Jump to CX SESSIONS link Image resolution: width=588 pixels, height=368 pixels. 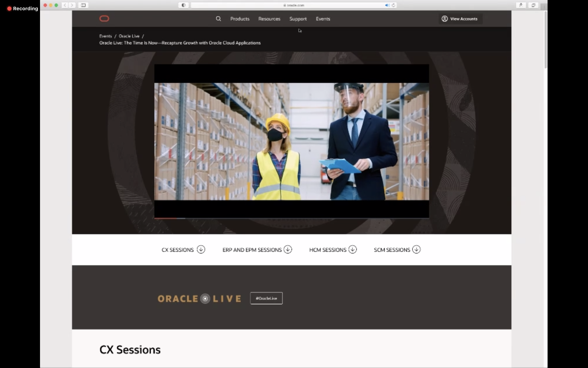tap(178, 250)
